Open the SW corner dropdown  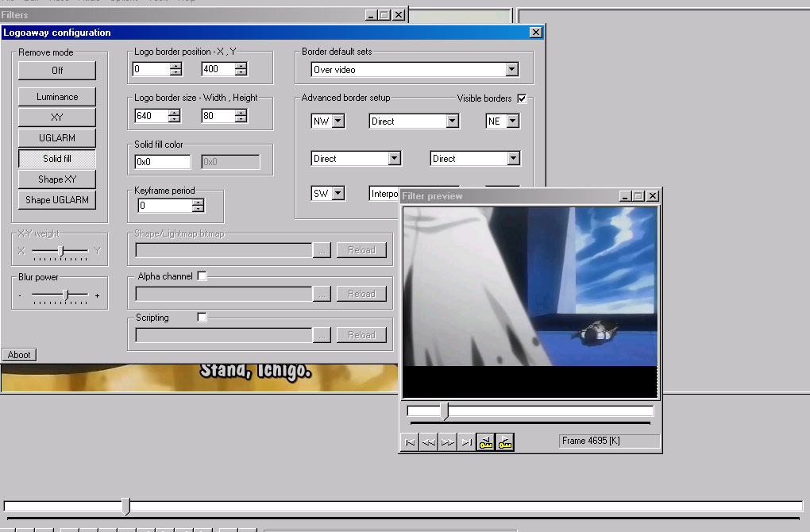(x=338, y=193)
